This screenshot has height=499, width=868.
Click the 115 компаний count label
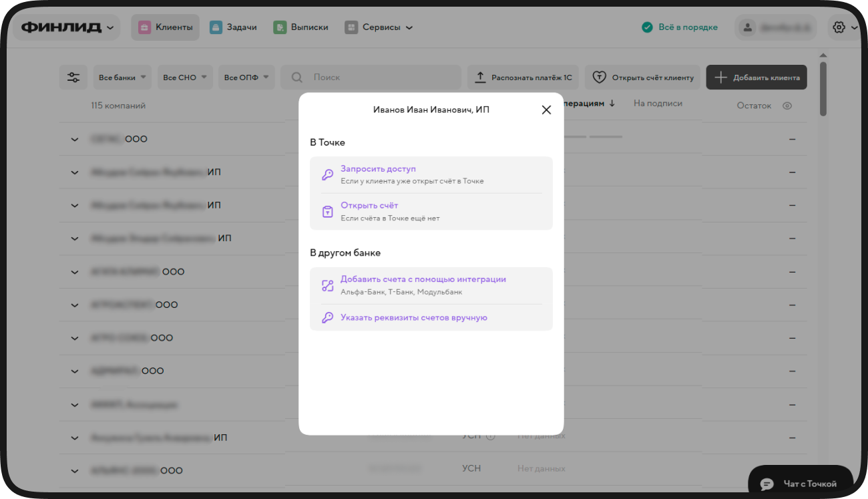tap(118, 106)
